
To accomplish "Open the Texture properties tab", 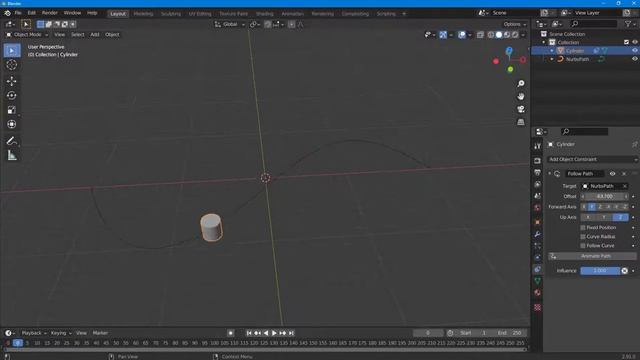I will pos(538,307).
